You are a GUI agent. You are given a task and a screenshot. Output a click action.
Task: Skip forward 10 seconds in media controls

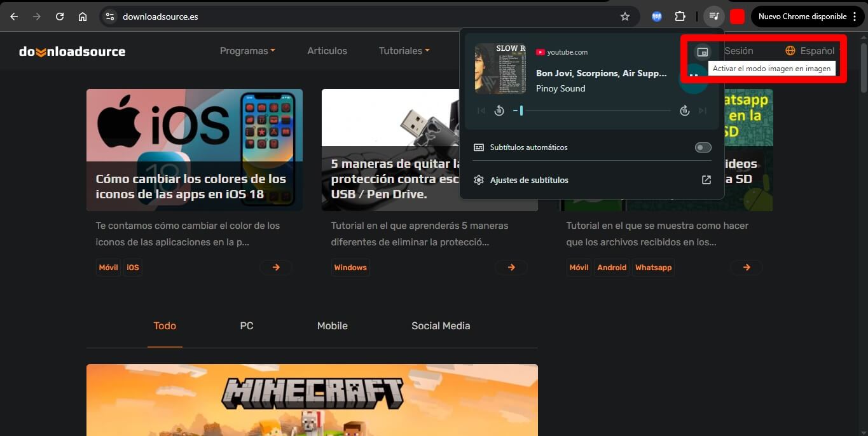point(684,111)
